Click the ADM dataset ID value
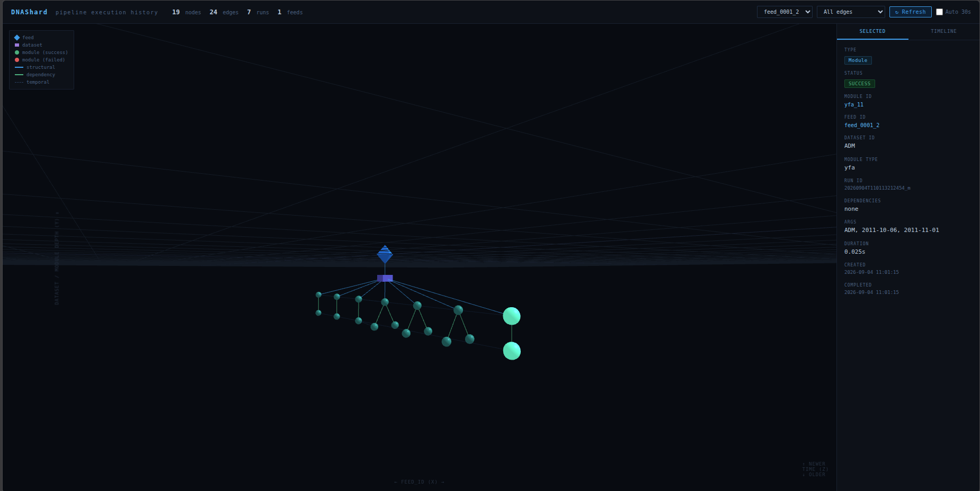 click(850, 146)
